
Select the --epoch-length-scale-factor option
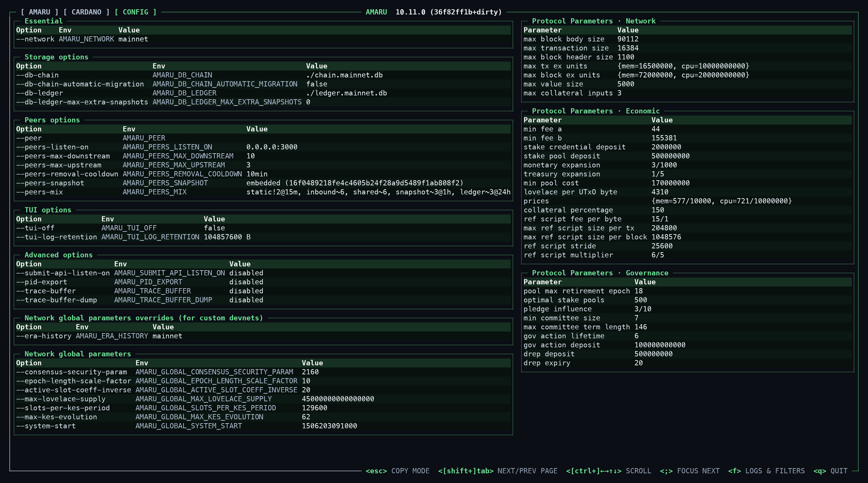[73, 381]
